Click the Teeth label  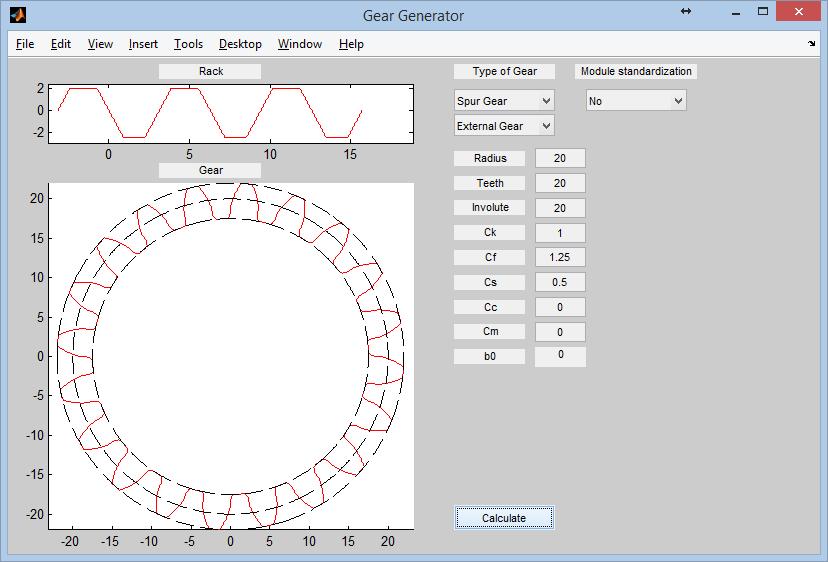(490, 183)
